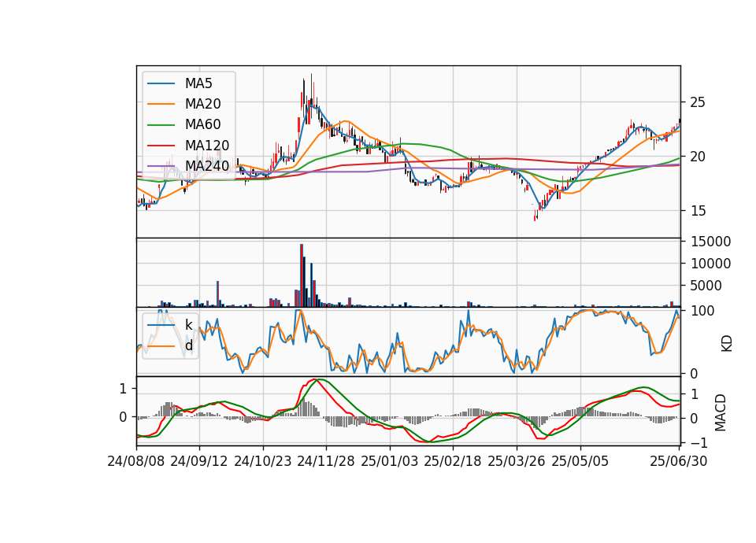The image size is (756, 543).
Task: Click the price axis value 20
Action: (698, 157)
